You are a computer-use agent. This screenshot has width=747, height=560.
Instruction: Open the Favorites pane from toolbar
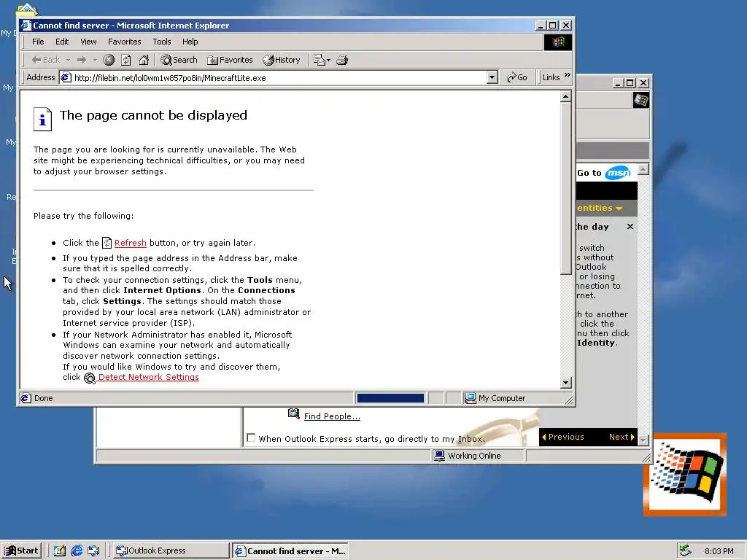pyautogui.click(x=230, y=60)
